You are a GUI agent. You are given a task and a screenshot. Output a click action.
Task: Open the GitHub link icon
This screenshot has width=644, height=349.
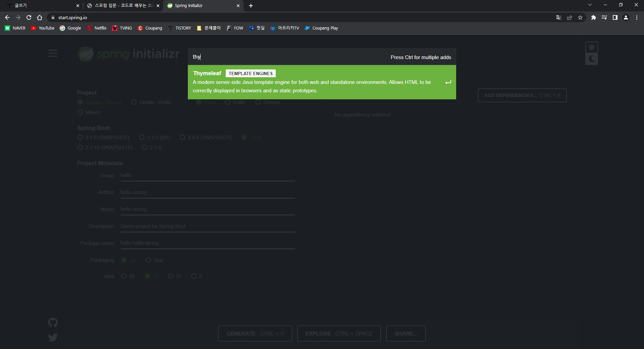[x=53, y=322]
